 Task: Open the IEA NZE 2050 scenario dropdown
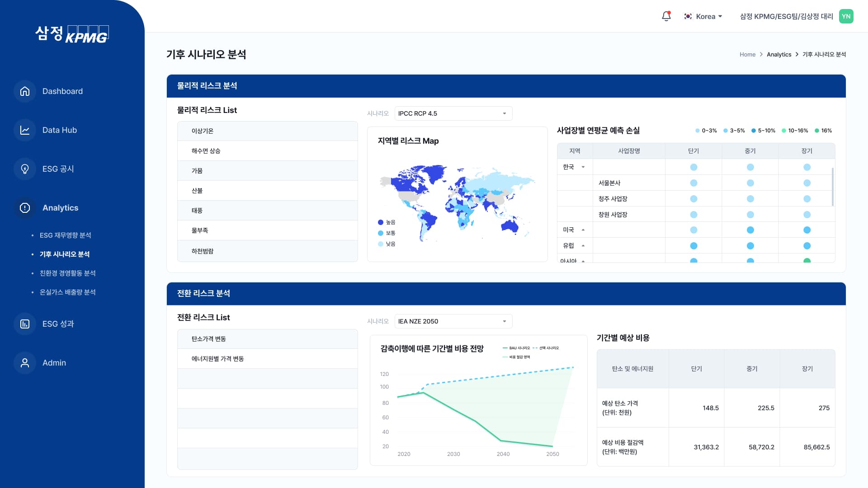[x=453, y=321]
